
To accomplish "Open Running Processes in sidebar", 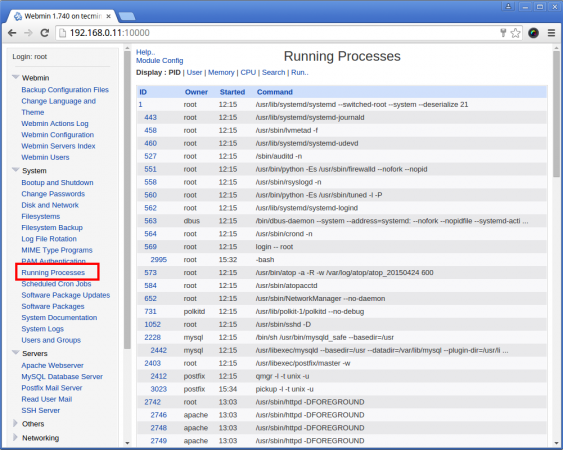I will point(53,273).
